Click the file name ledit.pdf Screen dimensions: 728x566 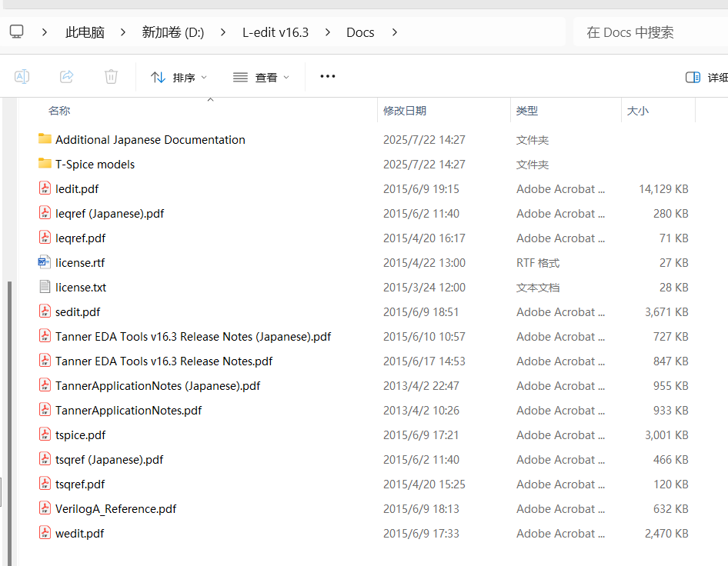77,189
